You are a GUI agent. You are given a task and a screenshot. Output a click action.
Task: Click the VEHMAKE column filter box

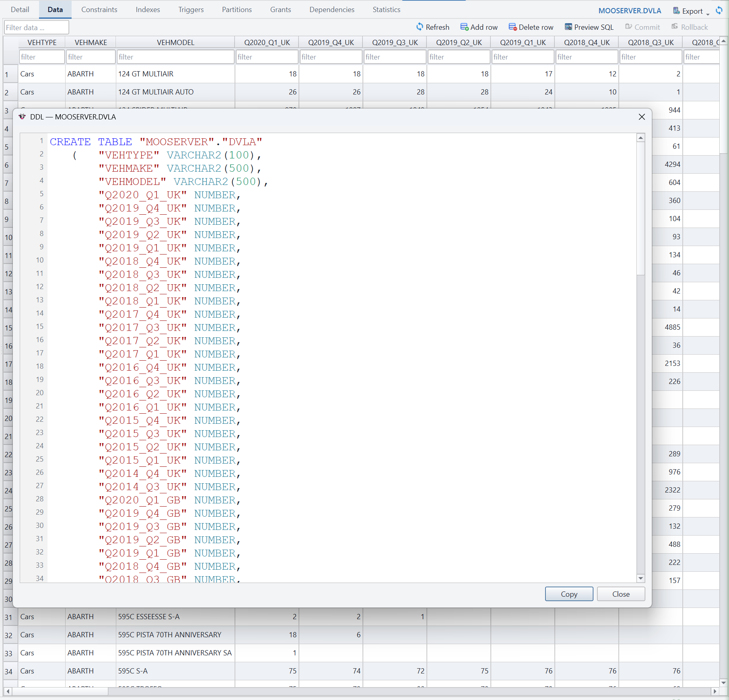[91, 57]
